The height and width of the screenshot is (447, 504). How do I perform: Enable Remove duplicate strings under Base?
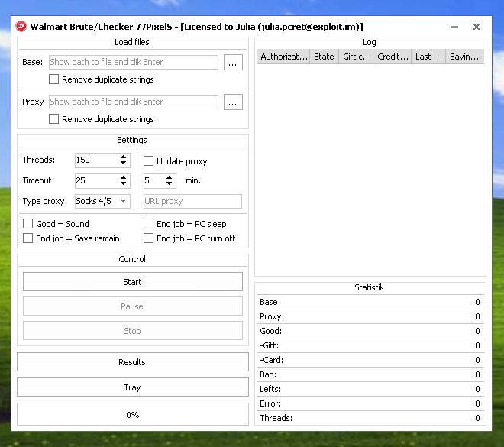[x=54, y=79]
